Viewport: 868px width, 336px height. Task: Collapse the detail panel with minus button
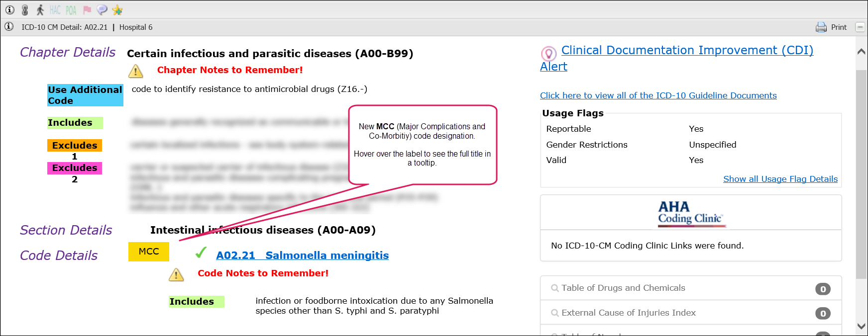[x=860, y=27]
